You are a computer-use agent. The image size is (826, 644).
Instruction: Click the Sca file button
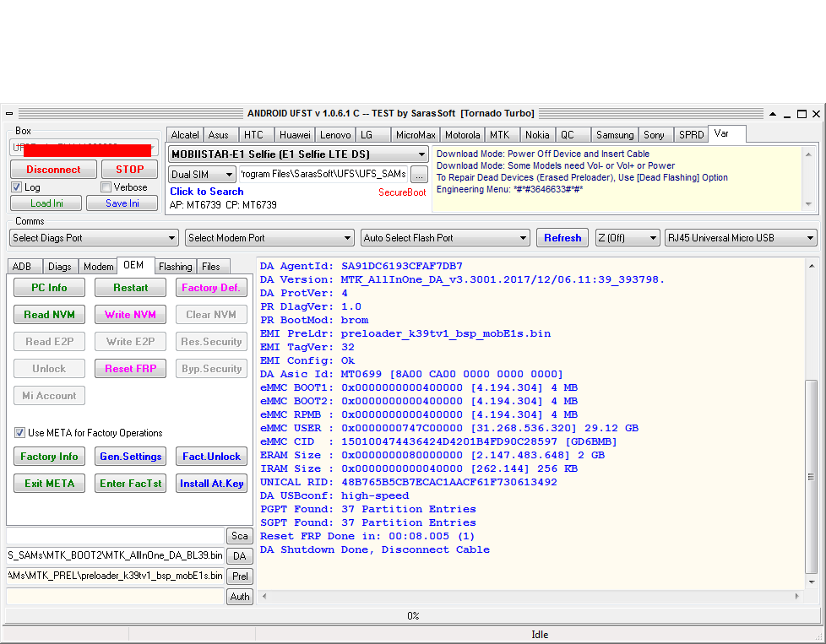(x=239, y=536)
